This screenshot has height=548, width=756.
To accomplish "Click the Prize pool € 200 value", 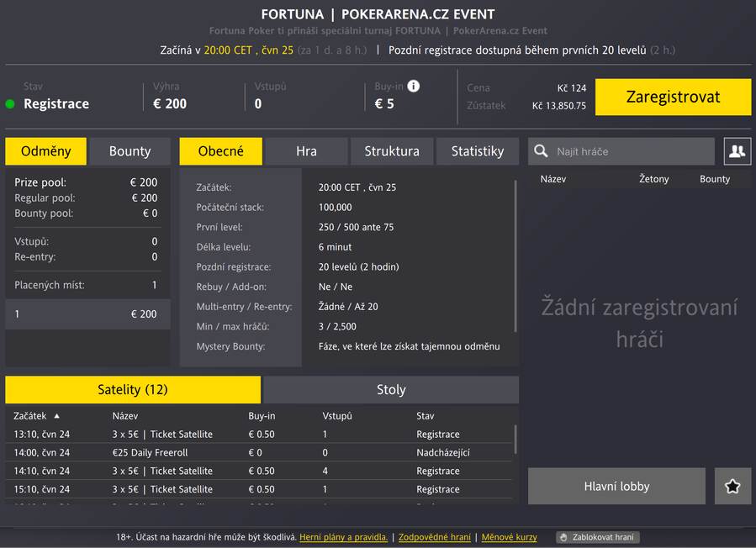I will (x=144, y=182).
